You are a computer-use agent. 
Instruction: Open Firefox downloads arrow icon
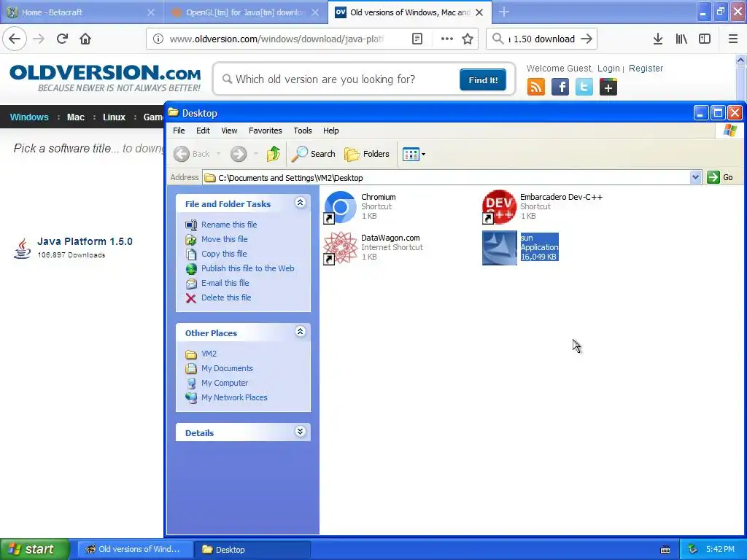pyautogui.click(x=657, y=39)
